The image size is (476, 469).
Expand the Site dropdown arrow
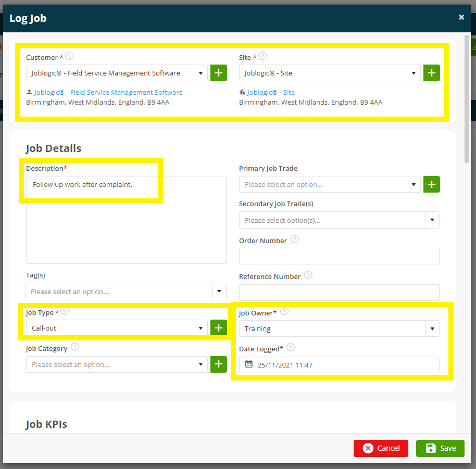(x=414, y=73)
